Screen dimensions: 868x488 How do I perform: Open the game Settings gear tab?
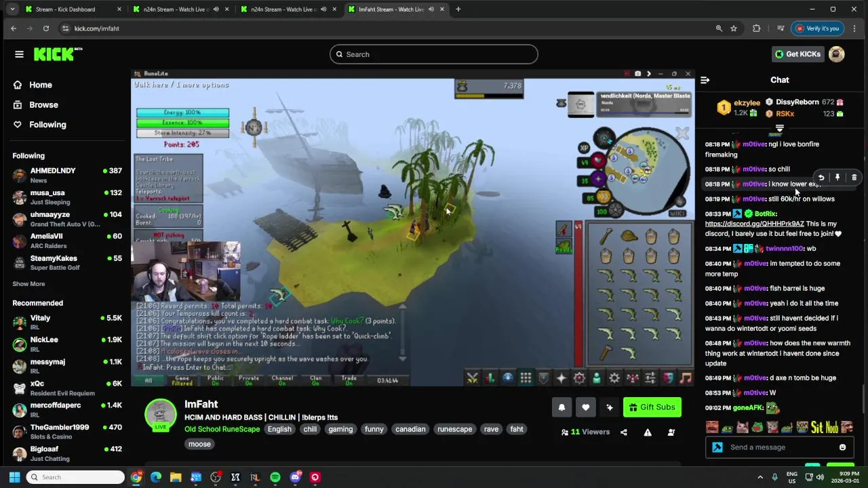click(614, 378)
